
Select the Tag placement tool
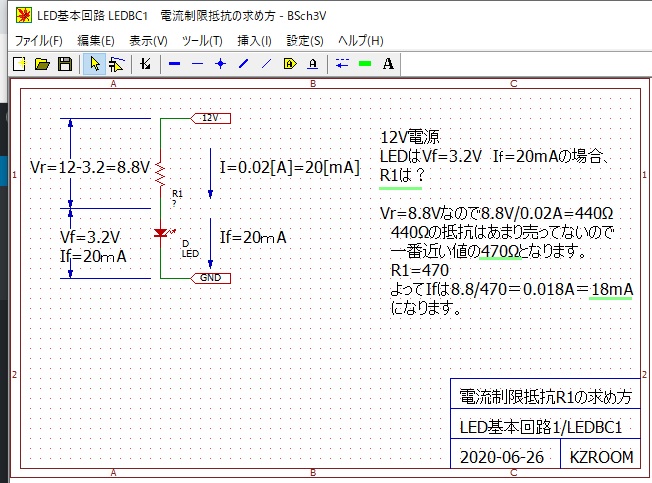(x=290, y=64)
